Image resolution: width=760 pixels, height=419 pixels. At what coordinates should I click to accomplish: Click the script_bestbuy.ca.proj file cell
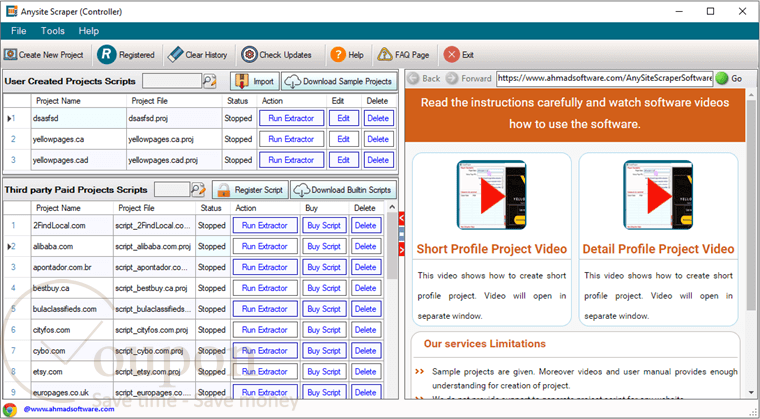154,288
